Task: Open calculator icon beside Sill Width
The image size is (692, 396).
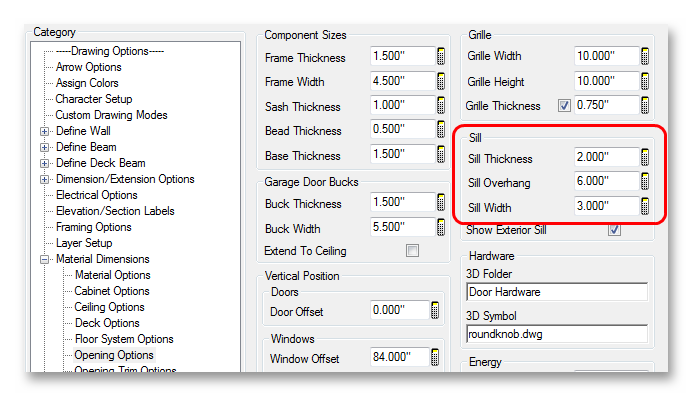Action: tap(645, 206)
